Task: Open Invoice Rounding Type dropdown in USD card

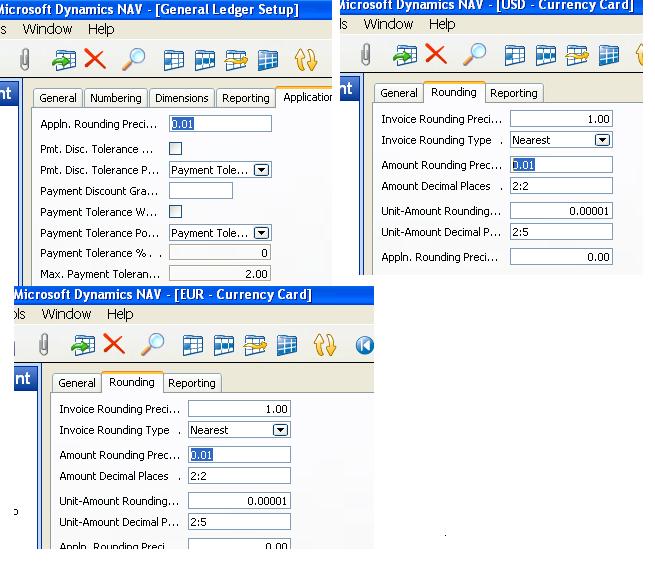Action: [x=602, y=140]
